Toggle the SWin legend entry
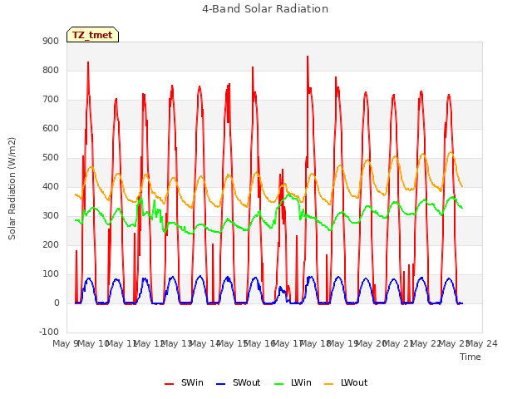Viewport: 532px width, 399px height. click(x=184, y=382)
